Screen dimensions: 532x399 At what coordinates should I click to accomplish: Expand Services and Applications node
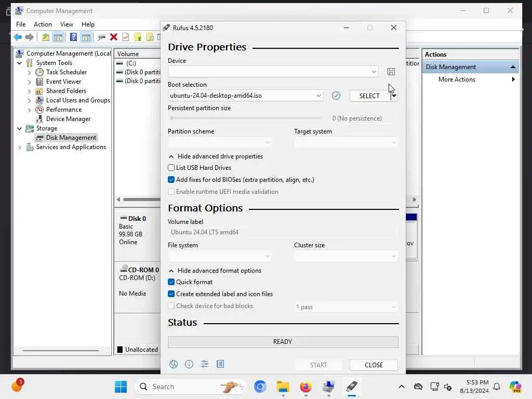[x=20, y=148]
